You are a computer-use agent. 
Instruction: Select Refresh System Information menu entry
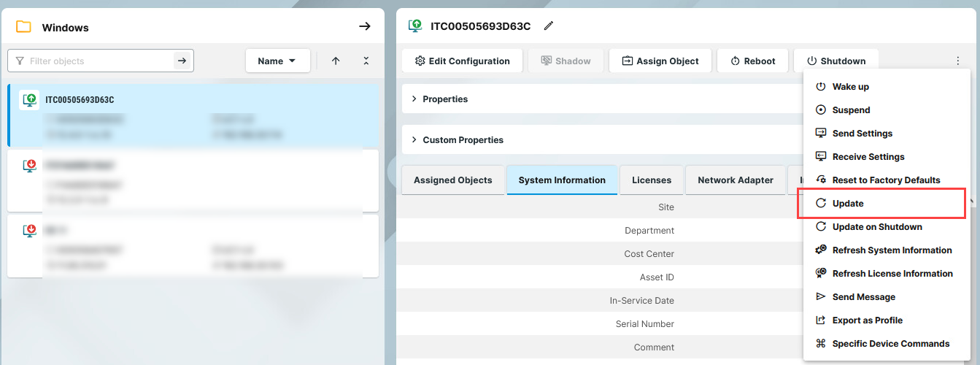(x=892, y=250)
